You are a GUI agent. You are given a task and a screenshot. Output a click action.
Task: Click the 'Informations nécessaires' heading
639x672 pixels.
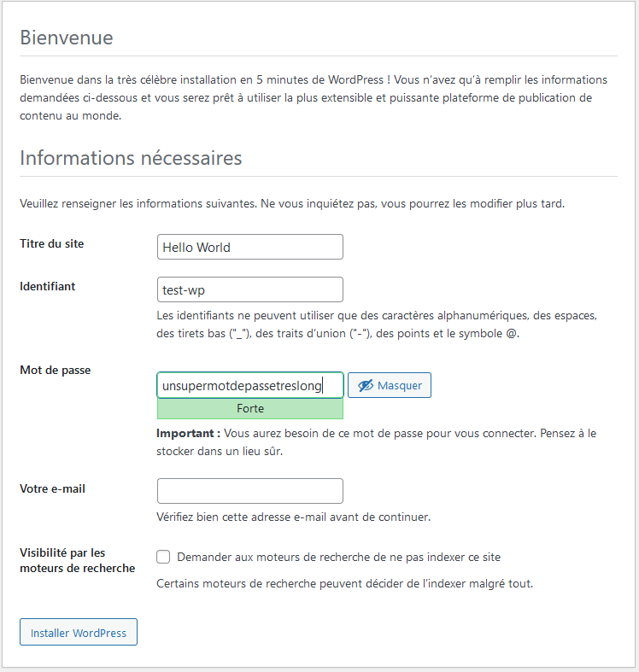[x=131, y=158]
